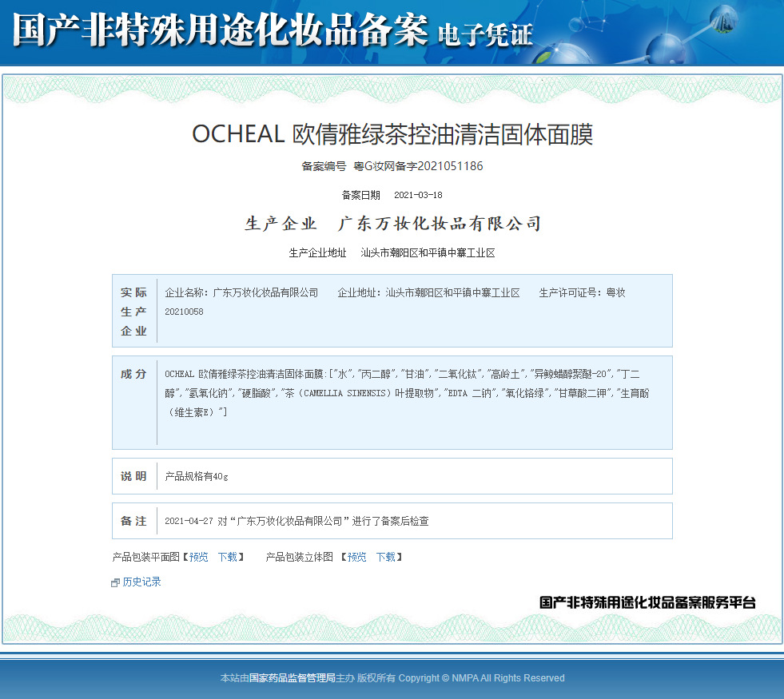Select the product title OCHEAL 欧倩雅绿茶控油清洁固体面膜
784x699 pixels.
click(x=392, y=134)
